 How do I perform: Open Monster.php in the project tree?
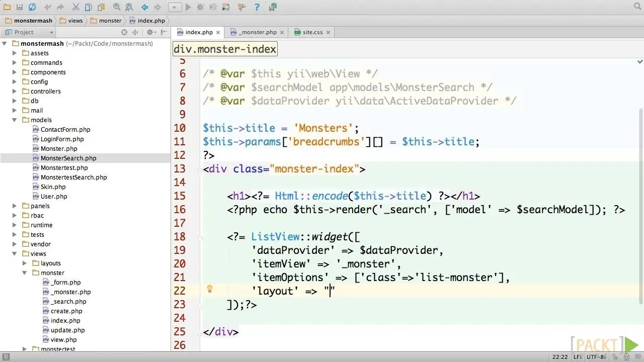pos(58,149)
